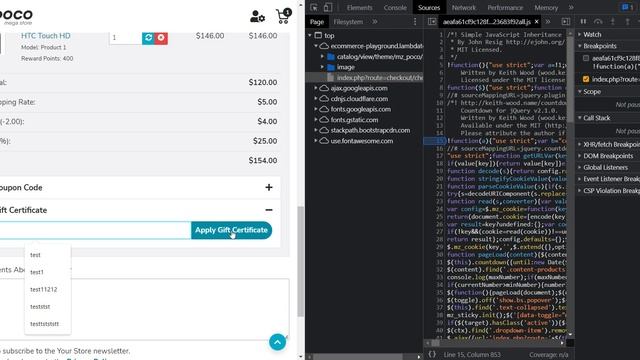Click the pretty print braces icon
This screenshot has width=640, height=360.
(432, 354)
